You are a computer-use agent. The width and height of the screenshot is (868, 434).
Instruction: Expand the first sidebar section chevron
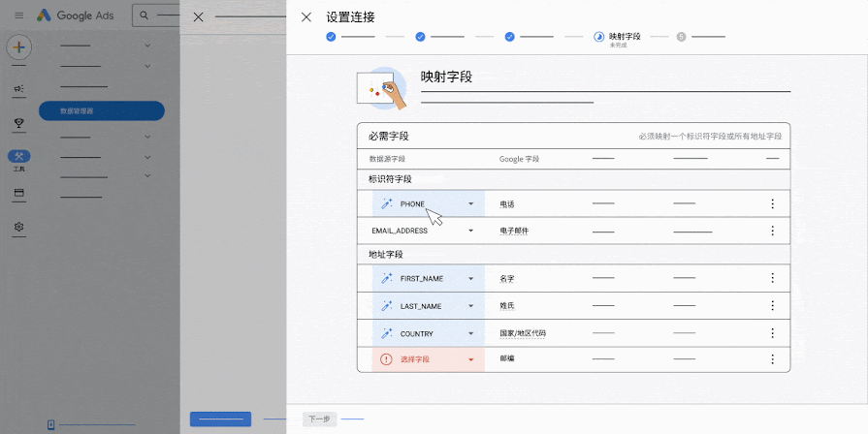click(147, 46)
